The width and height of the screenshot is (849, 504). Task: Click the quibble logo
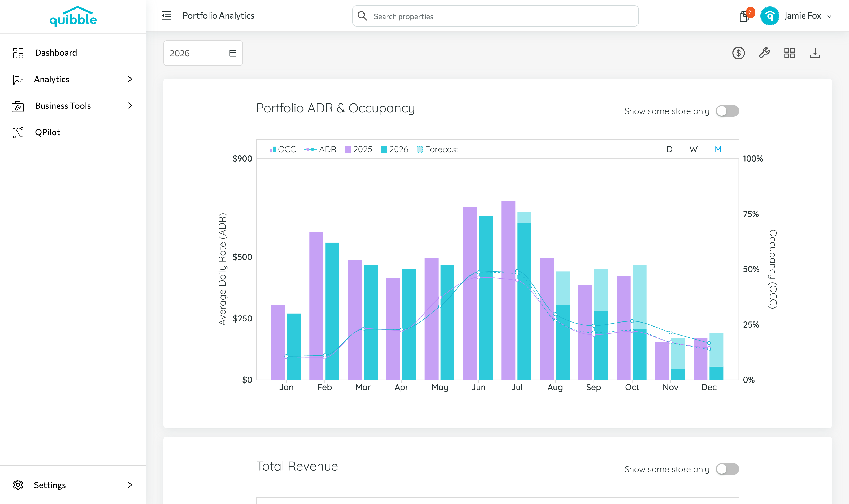point(73,17)
